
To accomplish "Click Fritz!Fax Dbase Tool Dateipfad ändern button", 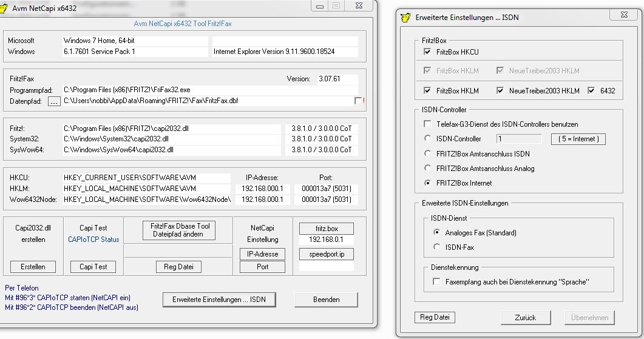I will tap(179, 230).
